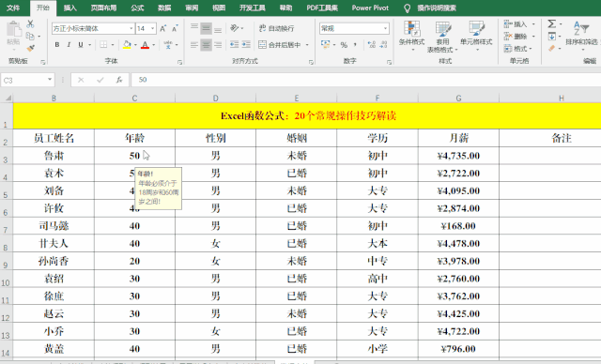Click the Top Align icon
601x364 pixels.
coord(194,28)
